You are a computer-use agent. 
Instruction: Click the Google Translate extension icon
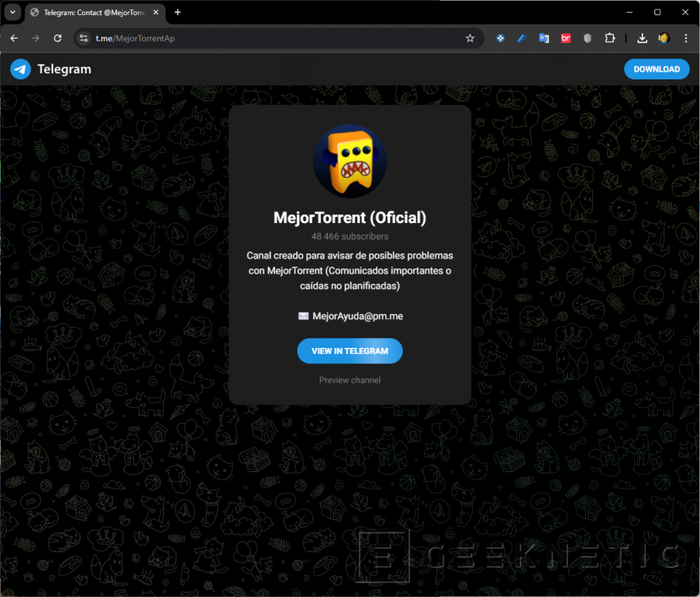pyautogui.click(x=544, y=38)
